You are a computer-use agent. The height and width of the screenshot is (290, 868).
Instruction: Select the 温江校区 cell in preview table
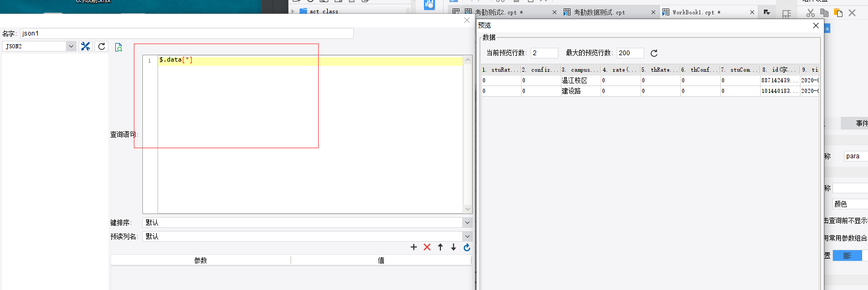[581, 80]
